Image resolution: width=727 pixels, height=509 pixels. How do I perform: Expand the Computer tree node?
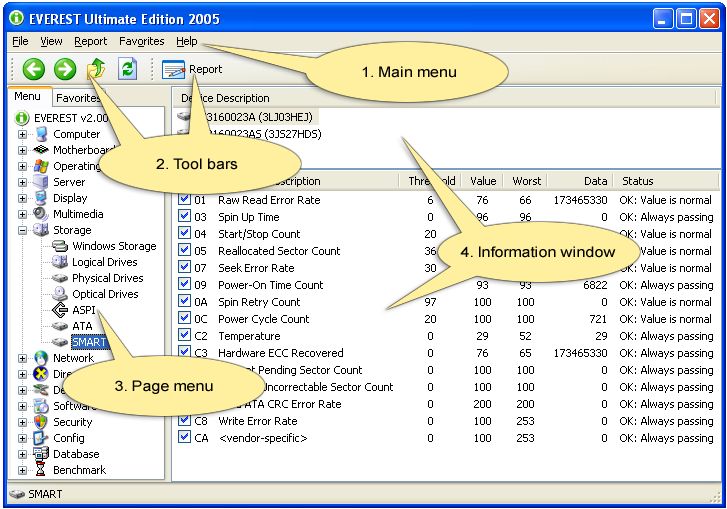[x=22, y=134]
